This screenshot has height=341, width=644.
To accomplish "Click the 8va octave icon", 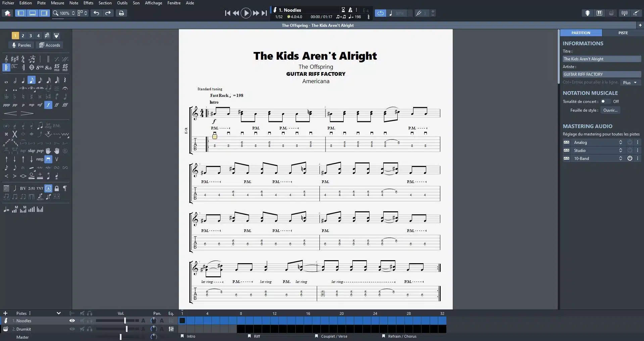I will click(x=40, y=67).
